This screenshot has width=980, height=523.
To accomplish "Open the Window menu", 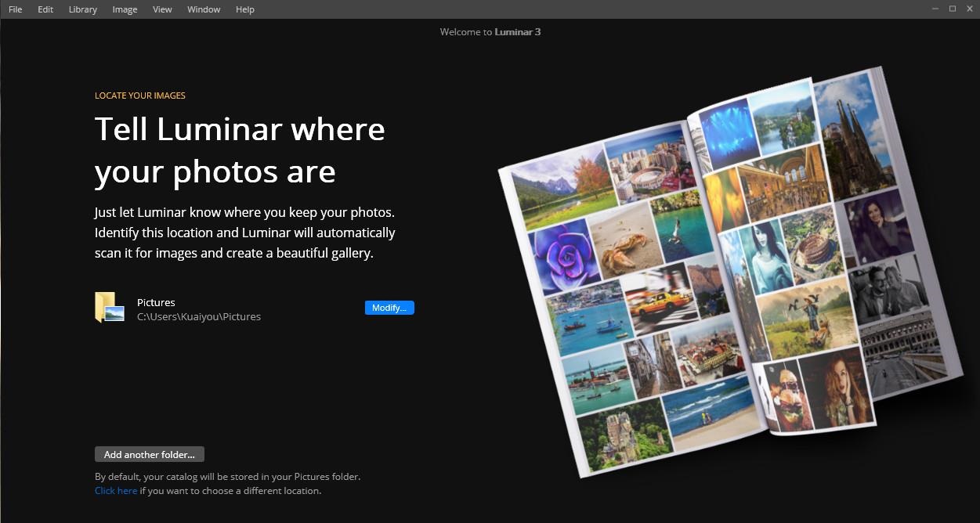I will pos(204,9).
